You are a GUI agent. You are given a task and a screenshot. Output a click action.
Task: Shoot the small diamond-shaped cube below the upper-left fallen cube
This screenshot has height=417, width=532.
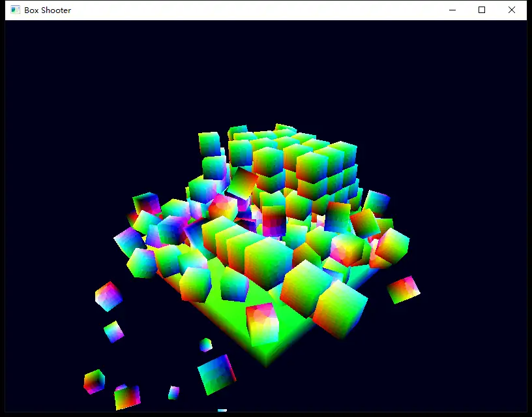click(x=113, y=332)
